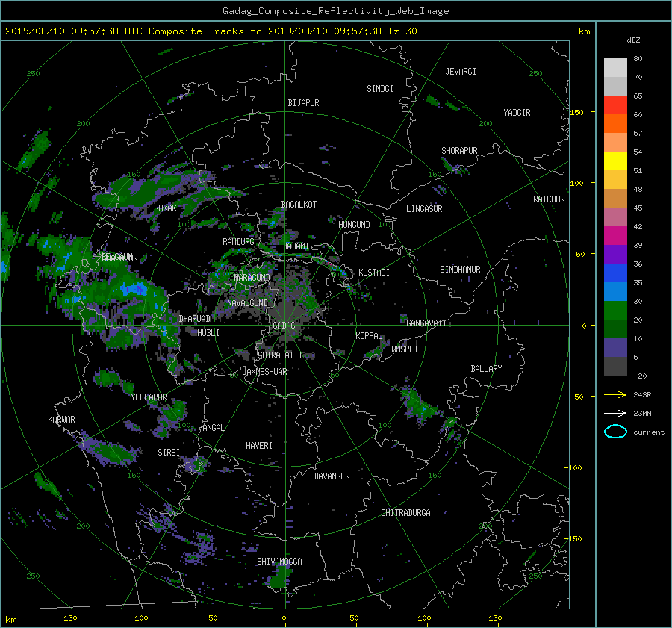Select the HAVERI label
This screenshot has height=628, width=672.
click(259, 447)
